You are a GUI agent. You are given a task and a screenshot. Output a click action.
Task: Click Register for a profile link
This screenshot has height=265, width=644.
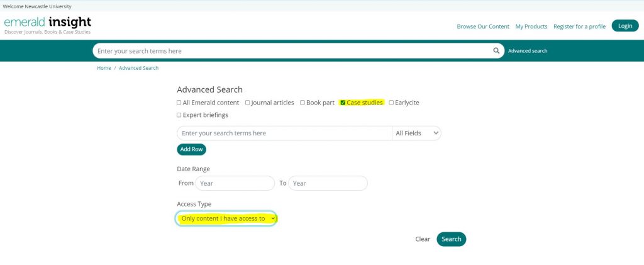pos(579,26)
